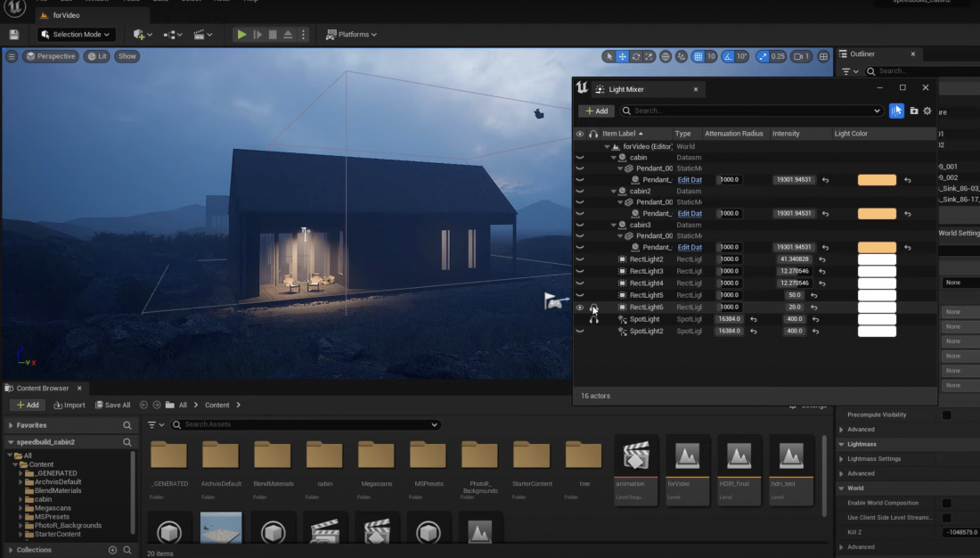980x558 pixels.
Task: Open the Light Mixer settings gear
Action: (927, 111)
